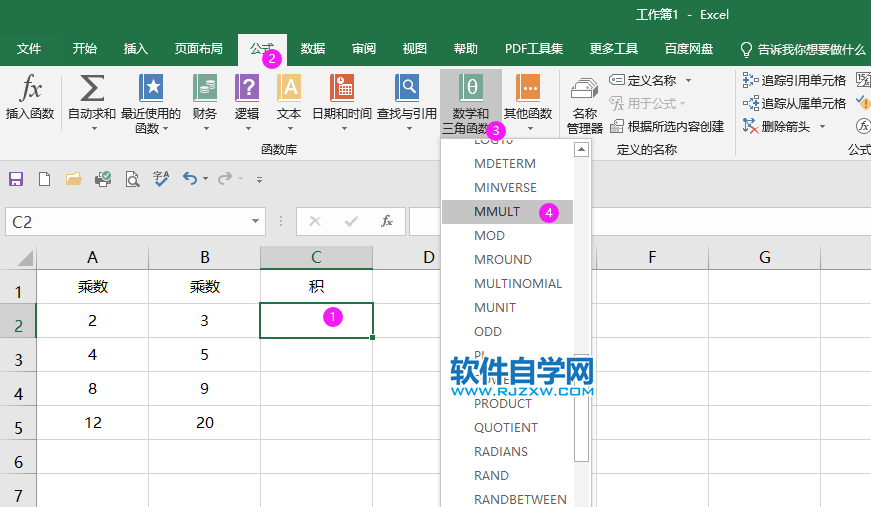Expand the Define Name (定义名称) dropdown arrow
Image resolution: width=871 pixels, height=507 pixels.
689,81
